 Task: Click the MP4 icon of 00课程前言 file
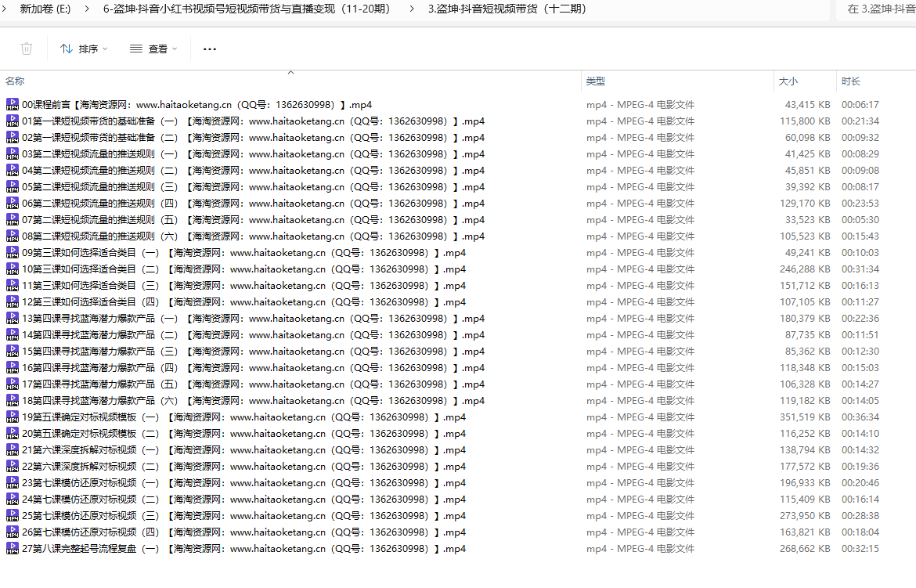coord(12,104)
